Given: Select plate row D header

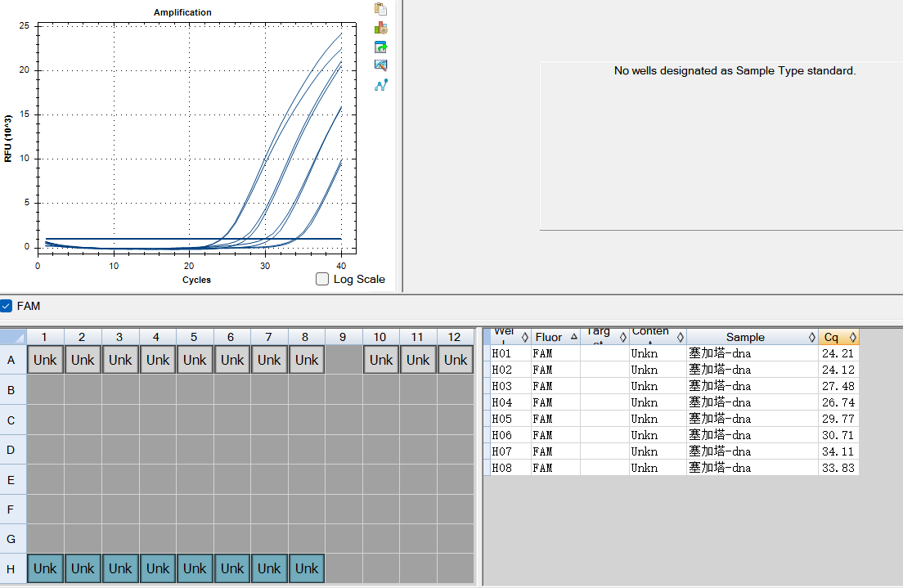Looking at the screenshot, I should [x=11, y=450].
